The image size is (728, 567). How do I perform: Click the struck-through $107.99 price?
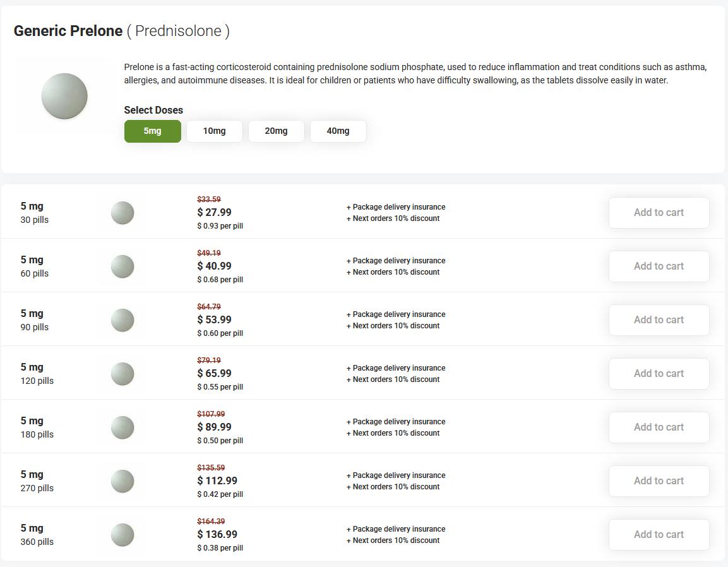(211, 414)
